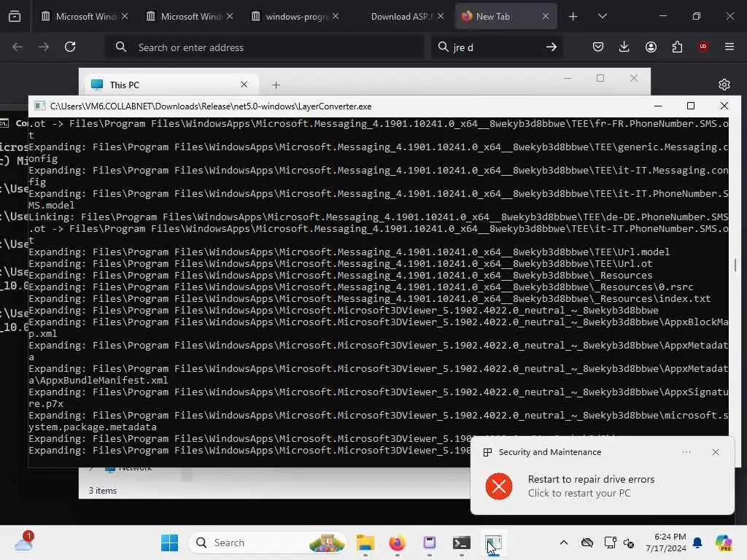Go forward in Firefox history
The height and width of the screenshot is (560, 747).
pyautogui.click(x=43, y=47)
